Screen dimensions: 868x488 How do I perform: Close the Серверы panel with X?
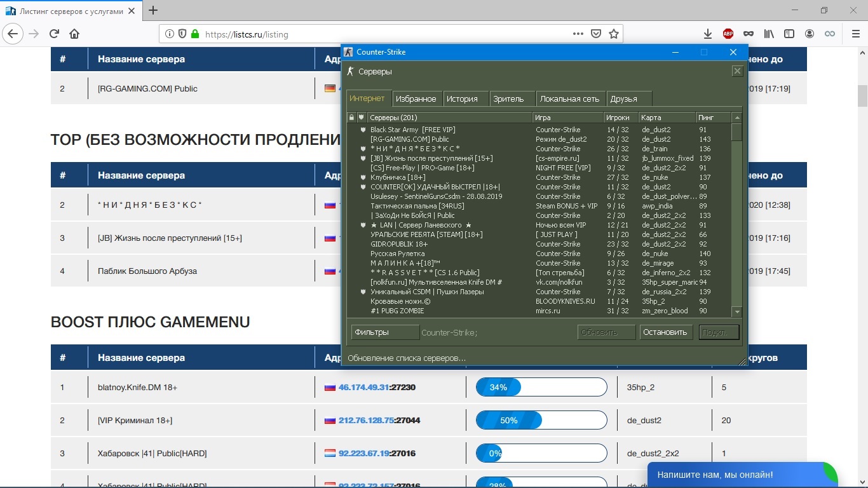(737, 71)
